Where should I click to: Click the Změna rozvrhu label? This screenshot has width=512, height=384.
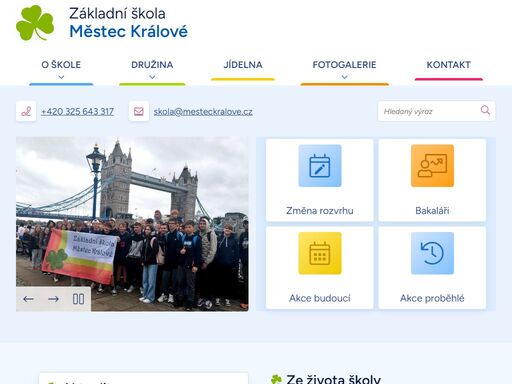[320, 211]
